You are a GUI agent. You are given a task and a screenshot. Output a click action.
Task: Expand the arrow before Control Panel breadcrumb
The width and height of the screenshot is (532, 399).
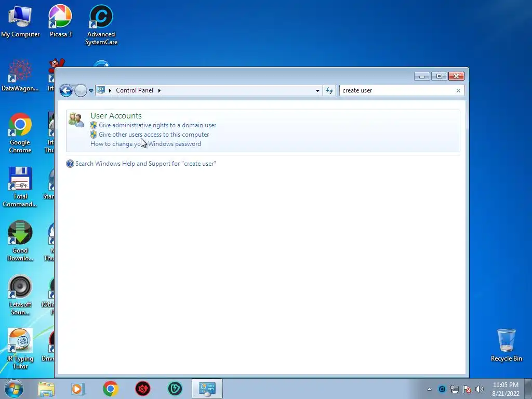coord(110,90)
